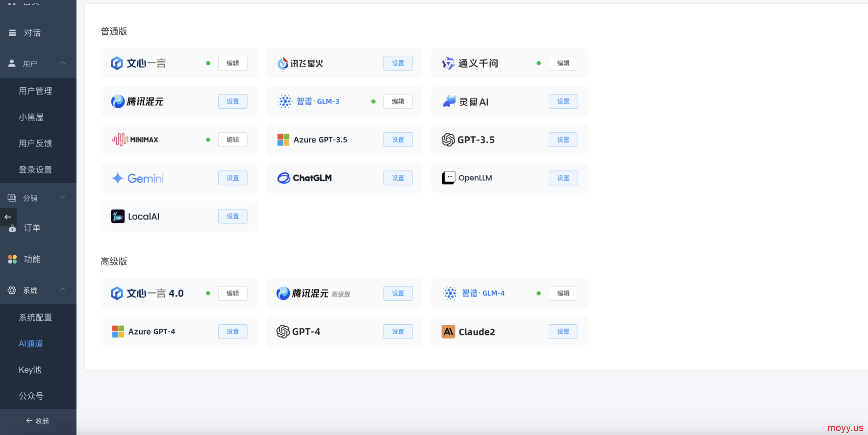
Task: Click the GPT-4 OpenAI logo
Action: tap(283, 332)
